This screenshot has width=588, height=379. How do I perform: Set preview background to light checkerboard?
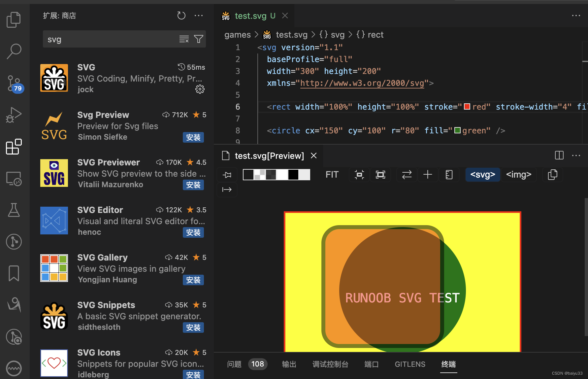coord(259,174)
